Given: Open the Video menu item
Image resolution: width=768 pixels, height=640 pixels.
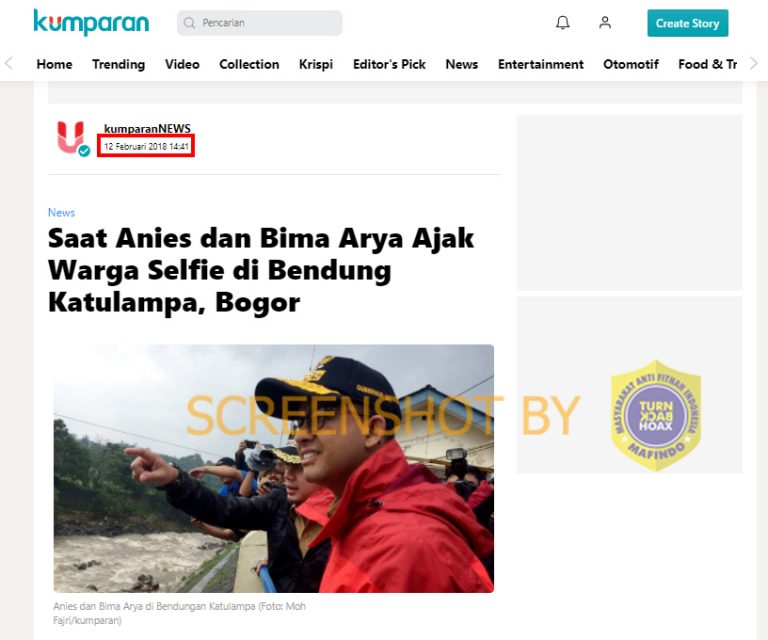Looking at the screenshot, I should click(182, 64).
